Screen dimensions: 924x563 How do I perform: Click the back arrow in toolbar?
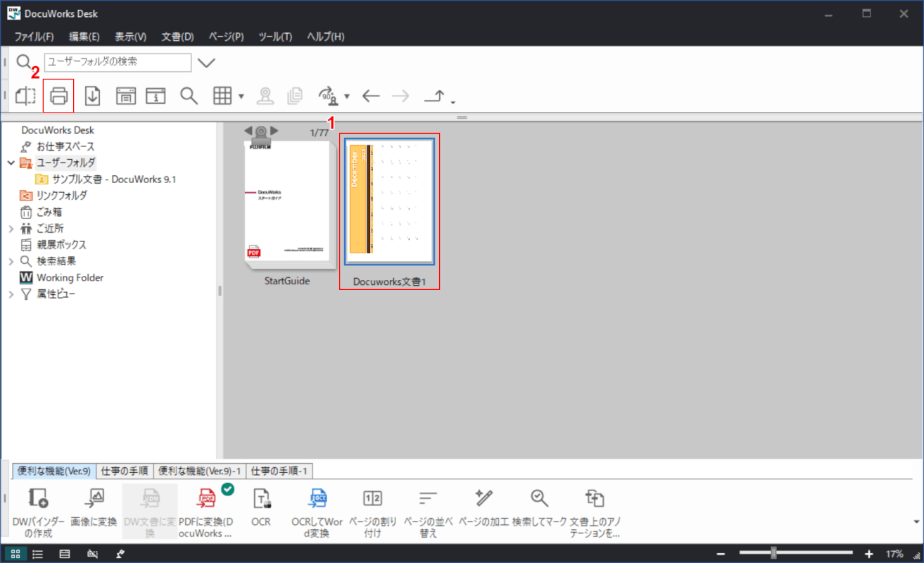coord(371,96)
